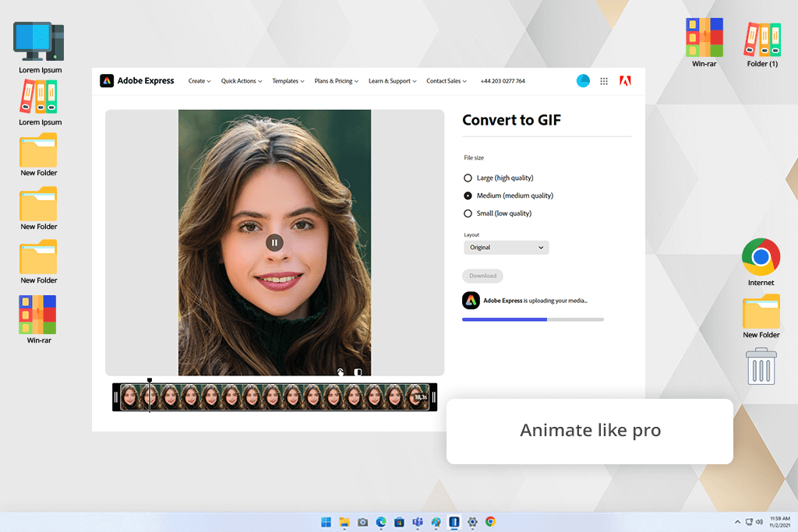
Task: Expand the Plans & Pricing menu
Action: (x=337, y=81)
